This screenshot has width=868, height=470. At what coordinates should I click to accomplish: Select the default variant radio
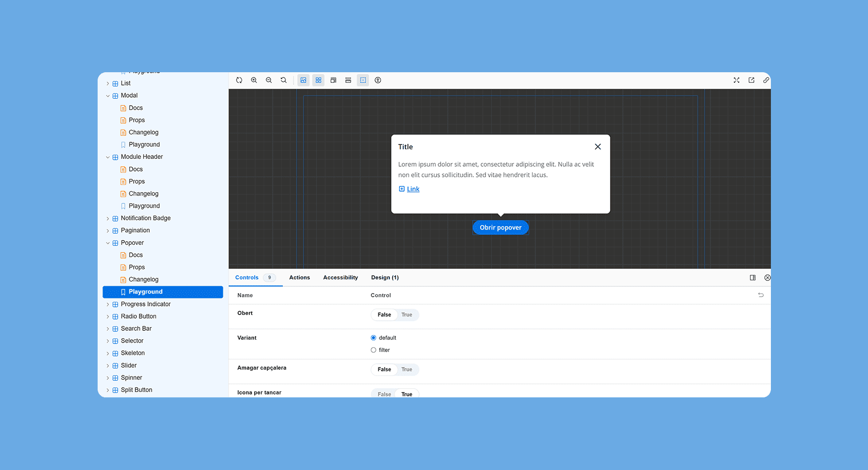tap(374, 338)
